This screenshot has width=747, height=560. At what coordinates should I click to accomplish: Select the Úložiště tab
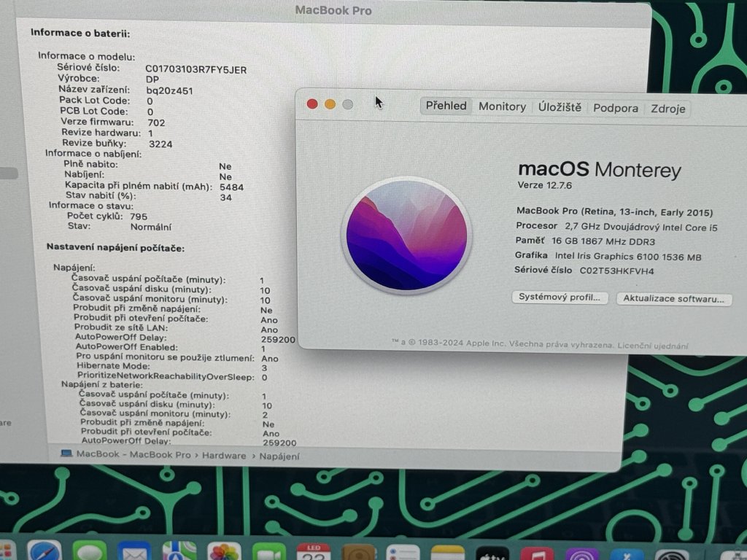[x=560, y=107]
